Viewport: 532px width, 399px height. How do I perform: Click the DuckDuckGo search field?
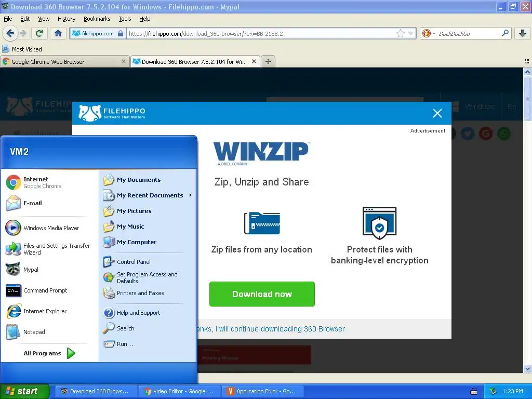[x=468, y=33]
